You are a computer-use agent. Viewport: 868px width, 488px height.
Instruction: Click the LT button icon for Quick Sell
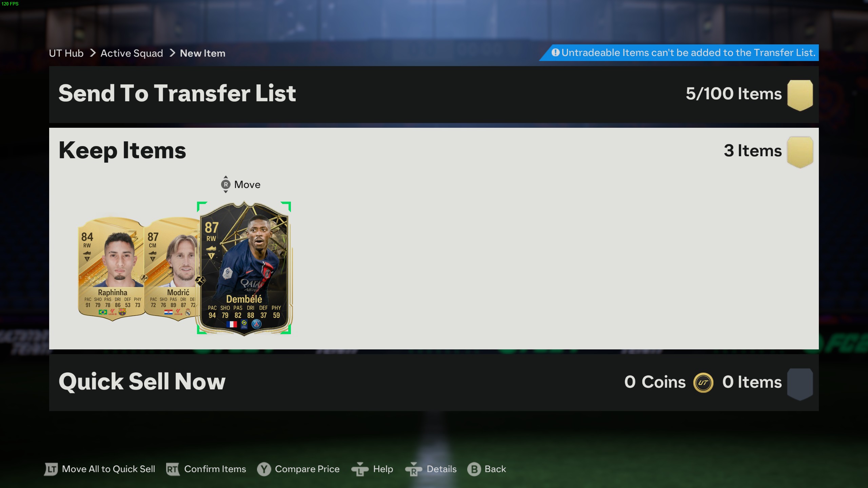tap(51, 469)
